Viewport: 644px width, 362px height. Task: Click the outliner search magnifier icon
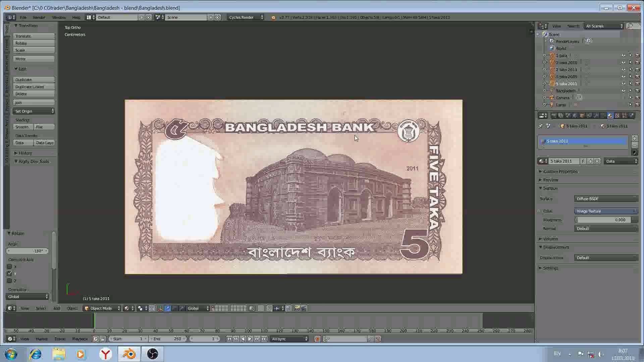click(630, 26)
